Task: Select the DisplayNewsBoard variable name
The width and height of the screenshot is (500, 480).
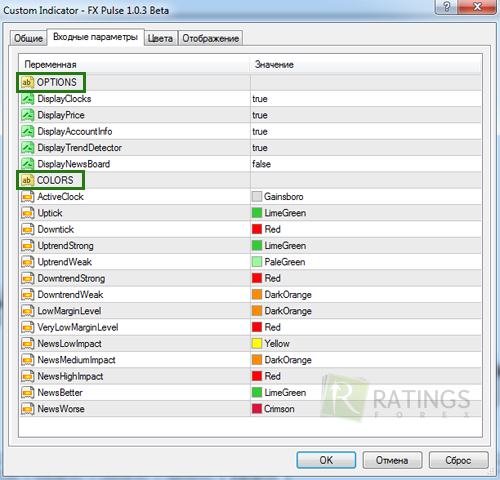Action: [74, 164]
